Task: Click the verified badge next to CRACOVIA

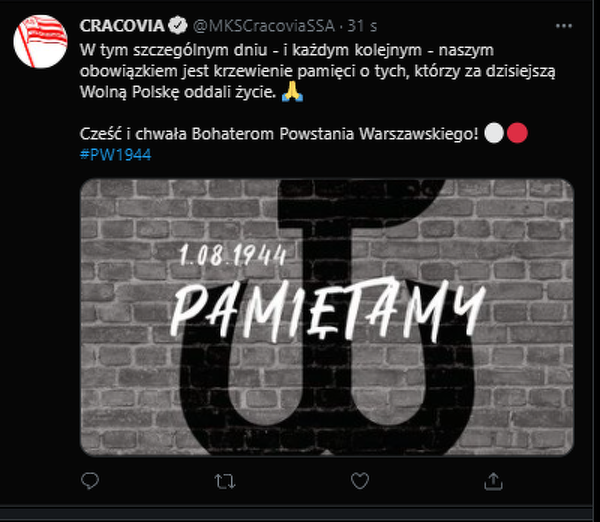Action: [178, 26]
